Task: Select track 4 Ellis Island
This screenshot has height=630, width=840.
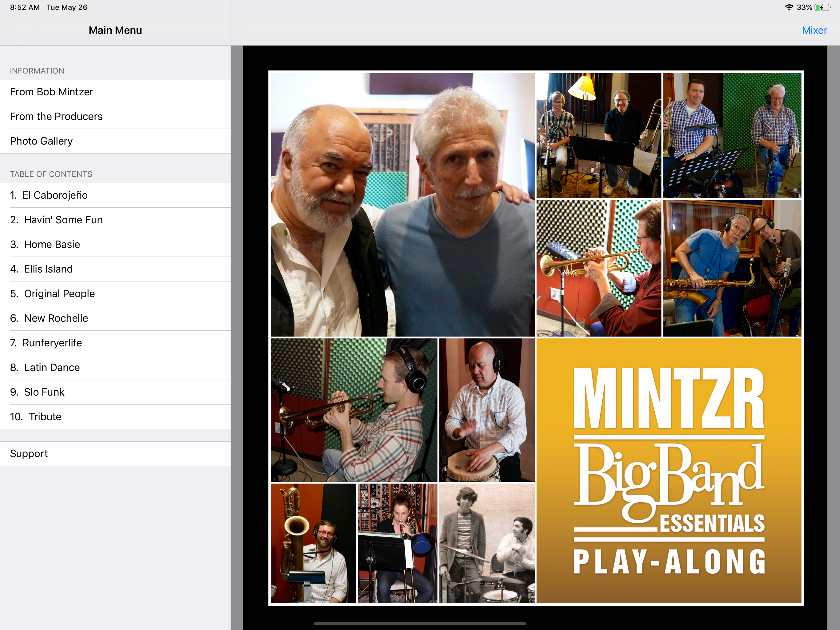Action: (115, 269)
